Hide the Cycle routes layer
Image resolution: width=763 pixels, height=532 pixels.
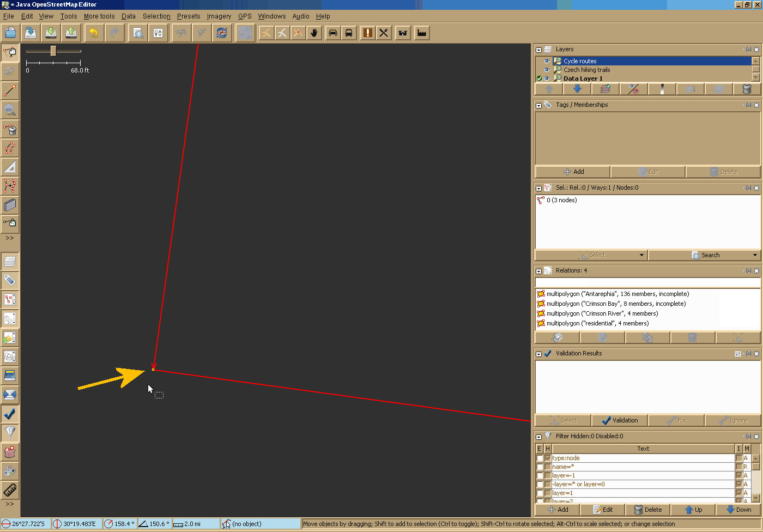pos(547,61)
